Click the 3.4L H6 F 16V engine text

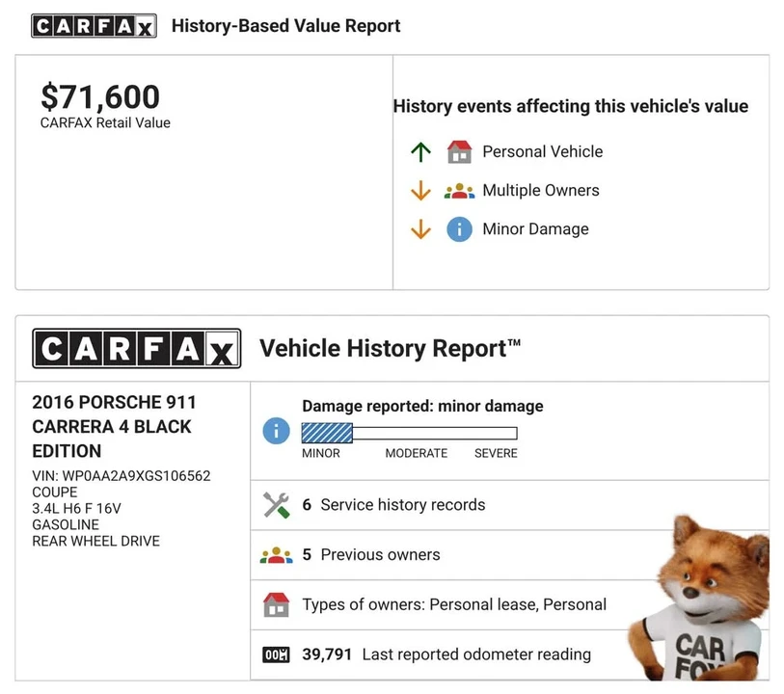pyautogui.click(x=76, y=509)
